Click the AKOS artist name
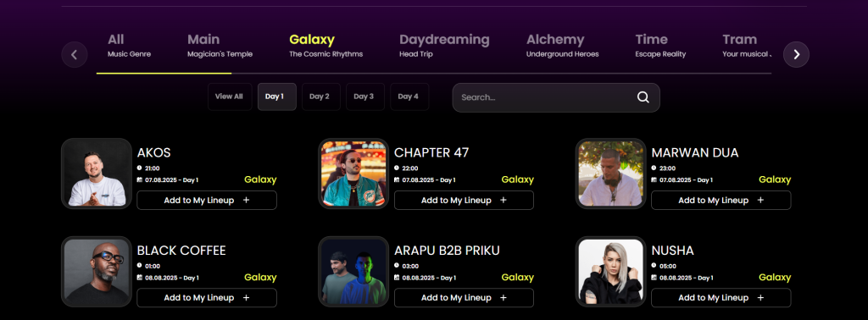Viewport: 868px width, 320px height. [x=154, y=153]
